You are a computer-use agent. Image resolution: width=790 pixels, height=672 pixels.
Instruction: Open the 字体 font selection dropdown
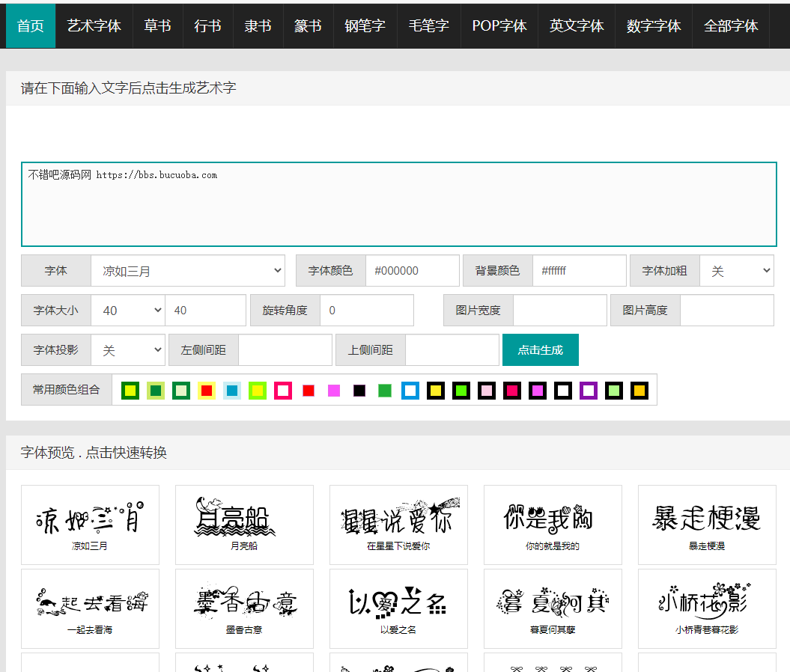click(x=188, y=271)
